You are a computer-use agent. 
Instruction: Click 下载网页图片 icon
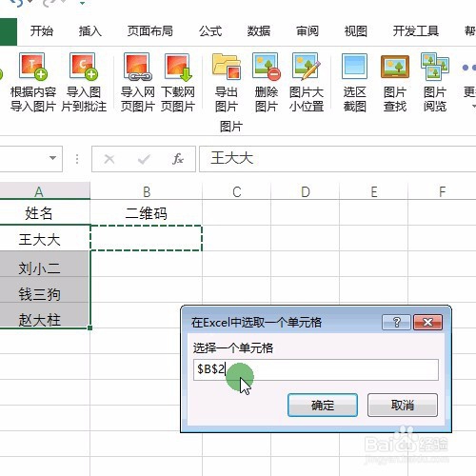coord(178,67)
